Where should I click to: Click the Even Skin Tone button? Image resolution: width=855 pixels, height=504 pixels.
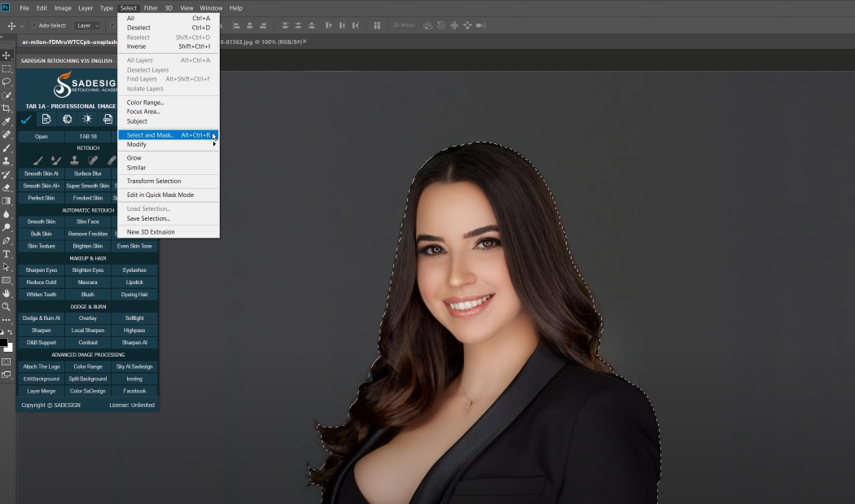coord(134,246)
